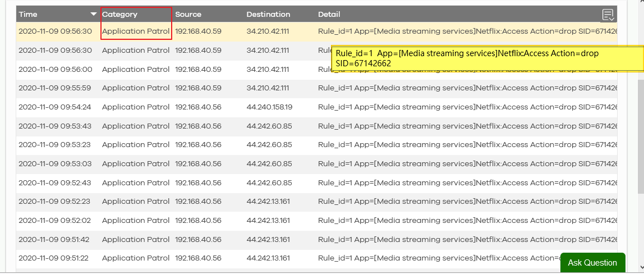The image size is (644, 274).
Task: Sort the log by Source column
Action: coord(188,14)
